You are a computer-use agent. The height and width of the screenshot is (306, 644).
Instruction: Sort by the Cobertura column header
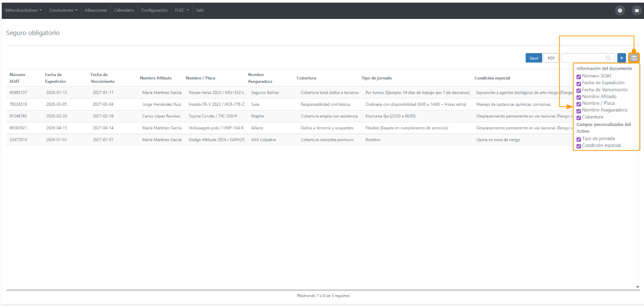(x=306, y=78)
